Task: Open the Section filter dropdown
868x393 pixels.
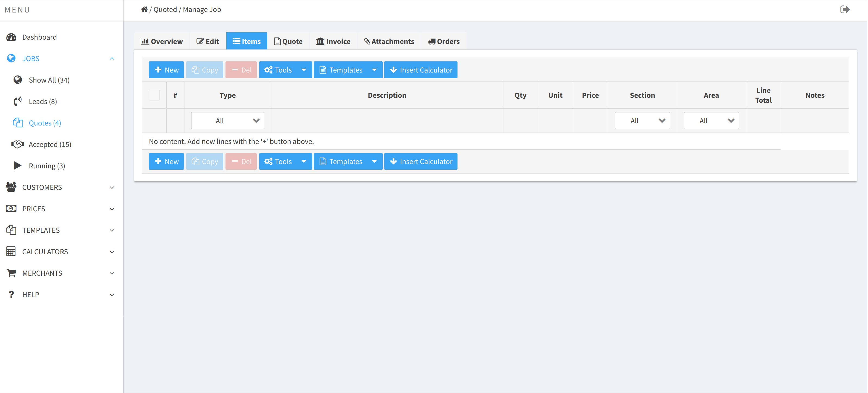Action: pos(642,121)
